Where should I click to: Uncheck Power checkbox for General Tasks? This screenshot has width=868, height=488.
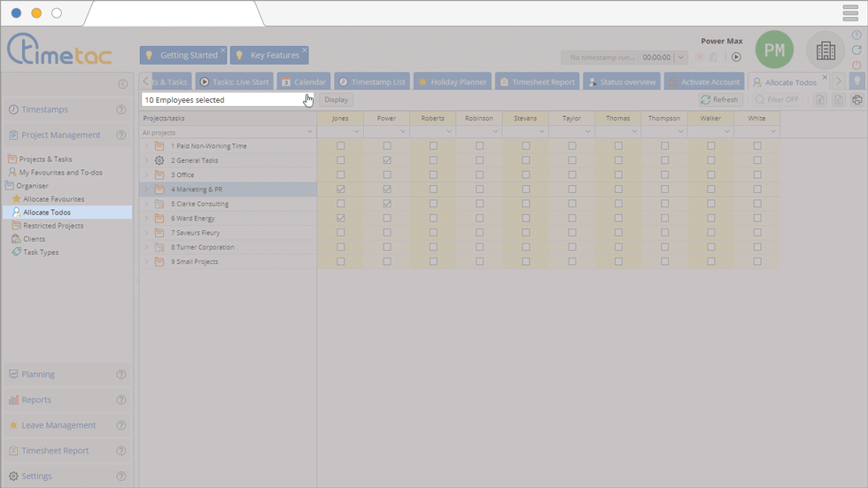(387, 160)
